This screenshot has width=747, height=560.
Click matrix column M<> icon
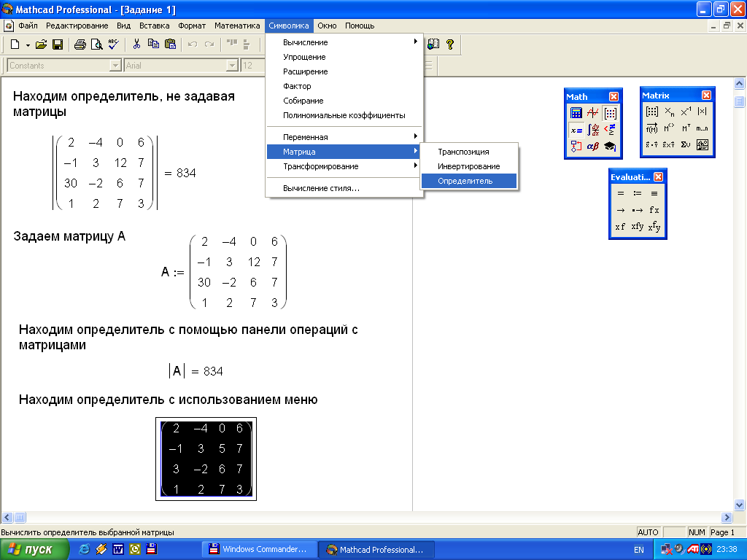coord(670,128)
